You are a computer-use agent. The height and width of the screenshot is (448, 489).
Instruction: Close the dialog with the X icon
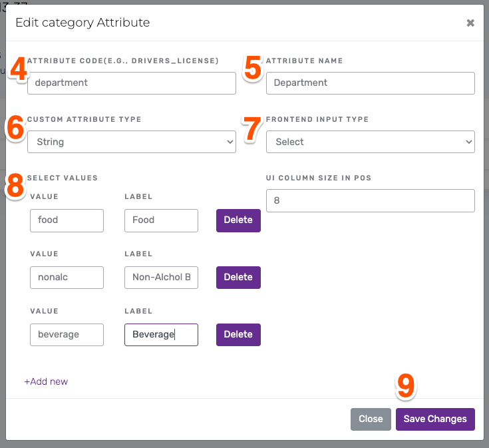(470, 23)
